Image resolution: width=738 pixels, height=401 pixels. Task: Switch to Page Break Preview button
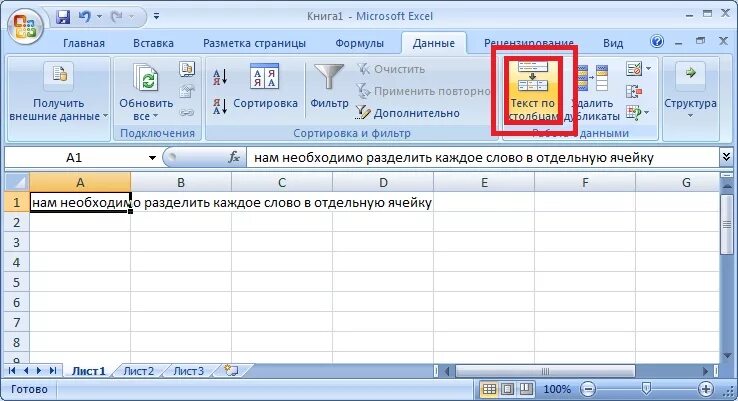(x=526, y=389)
